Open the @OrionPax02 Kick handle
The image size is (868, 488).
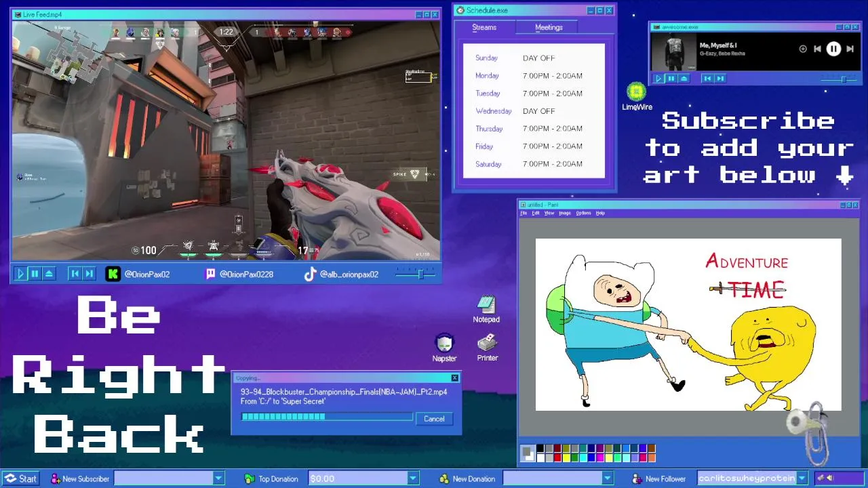coord(147,274)
